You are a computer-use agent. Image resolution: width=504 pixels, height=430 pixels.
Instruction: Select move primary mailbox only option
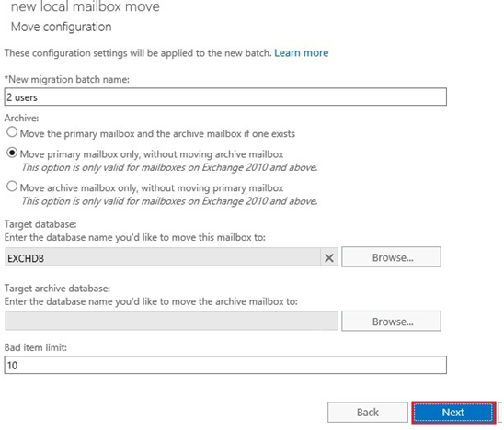coord(12,153)
